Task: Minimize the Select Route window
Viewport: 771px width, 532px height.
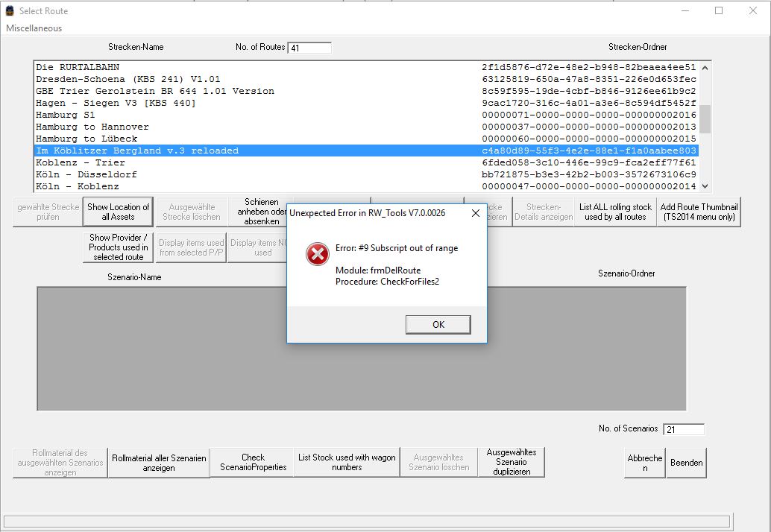Action: click(685, 11)
